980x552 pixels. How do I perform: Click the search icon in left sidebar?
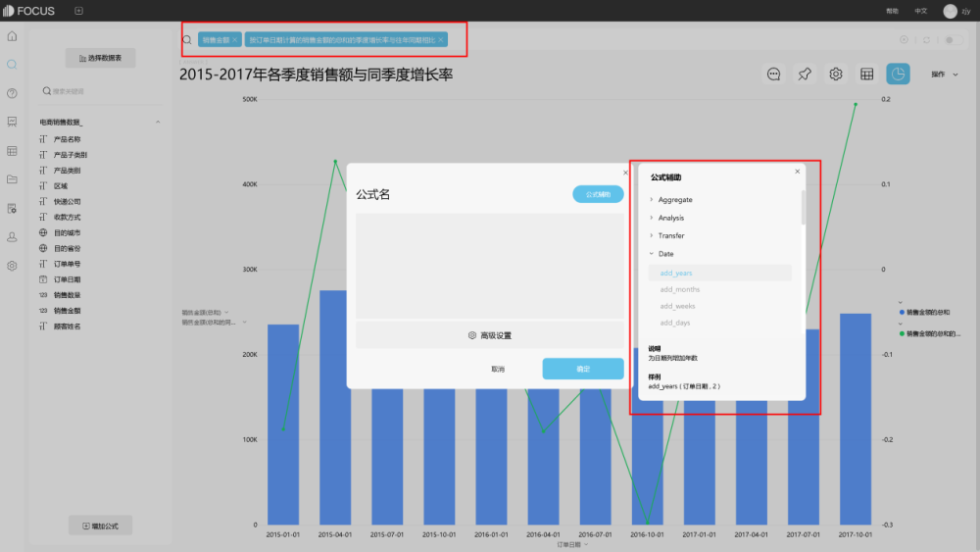pos(12,65)
